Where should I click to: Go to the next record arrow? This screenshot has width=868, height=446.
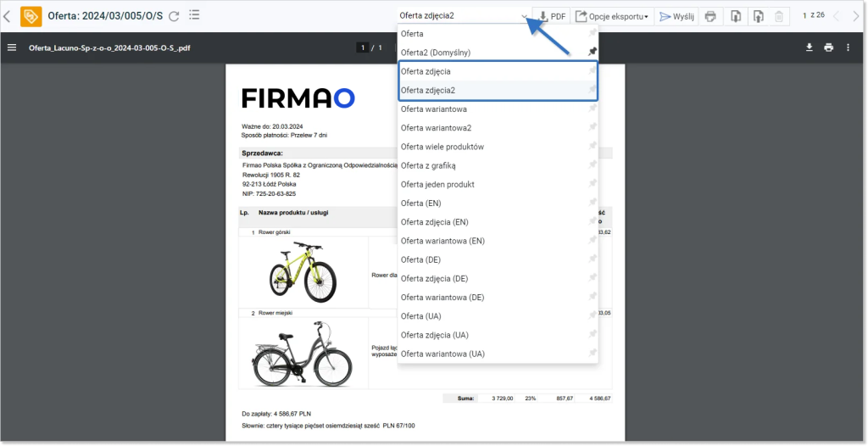tap(857, 16)
